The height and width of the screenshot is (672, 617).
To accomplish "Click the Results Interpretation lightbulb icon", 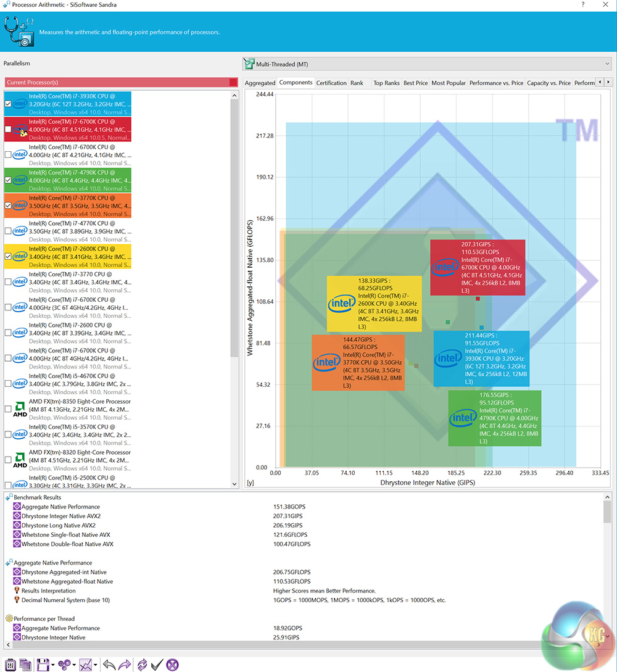I will [x=17, y=591].
